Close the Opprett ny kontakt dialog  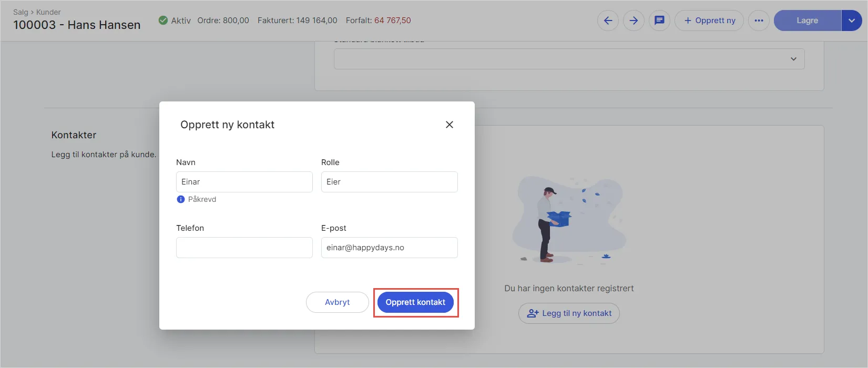coord(449,125)
